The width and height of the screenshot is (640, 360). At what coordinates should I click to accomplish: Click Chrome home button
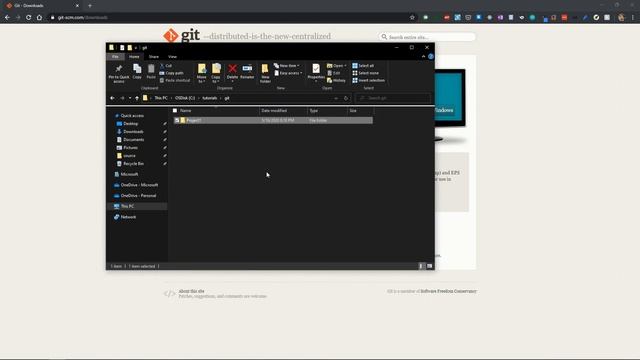pyautogui.click(x=39, y=18)
